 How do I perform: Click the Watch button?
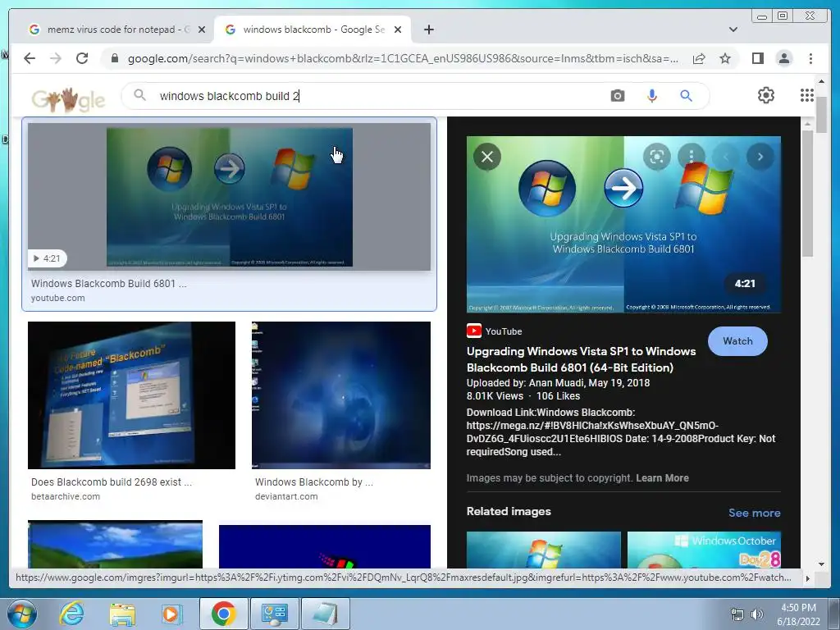[x=737, y=341]
